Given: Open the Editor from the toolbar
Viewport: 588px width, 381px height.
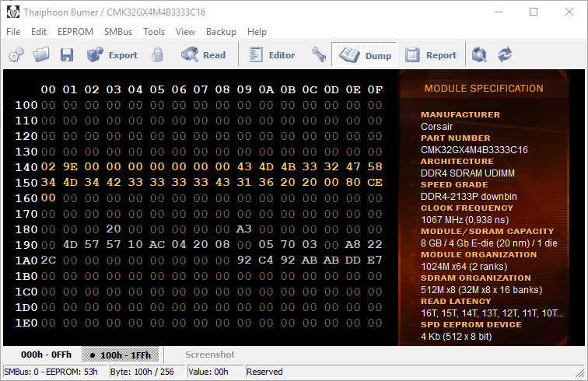Looking at the screenshot, I should (x=272, y=55).
